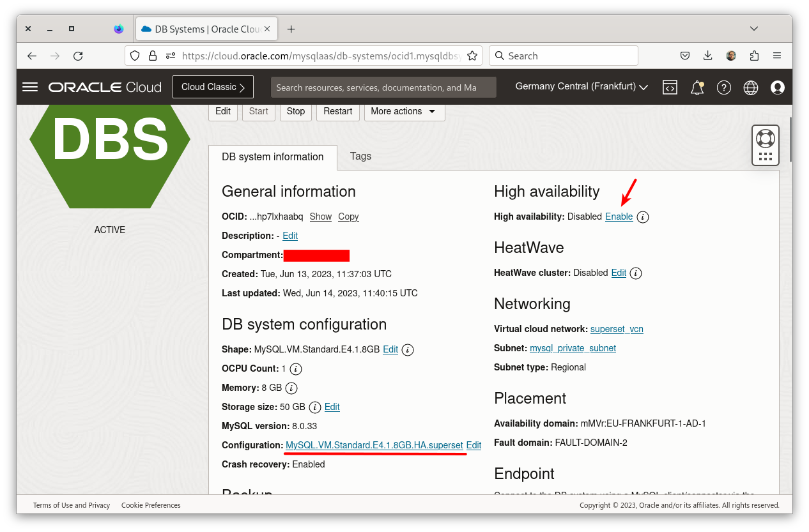809x532 pixels.
Task: Show info tooltip next to High availability
Action: click(643, 217)
